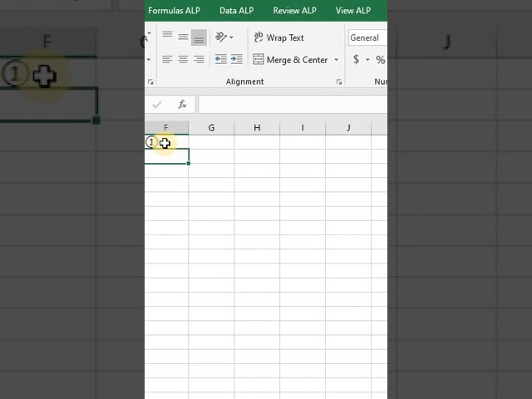Open the General number format dropdown
Screen dimensions: 532x399
(367, 37)
